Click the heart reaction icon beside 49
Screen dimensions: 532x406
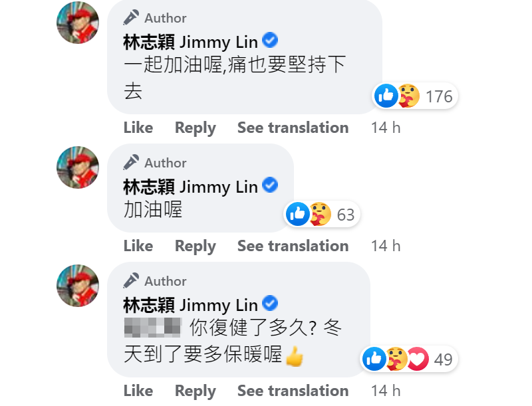[418, 359]
